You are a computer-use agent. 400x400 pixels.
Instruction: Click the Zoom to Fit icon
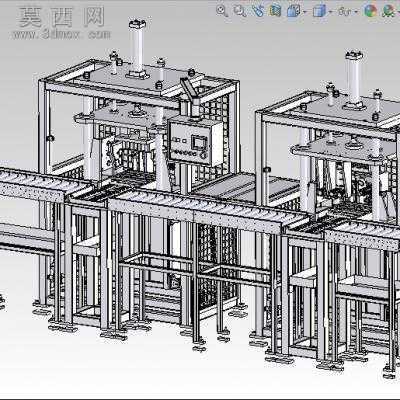[222, 11]
